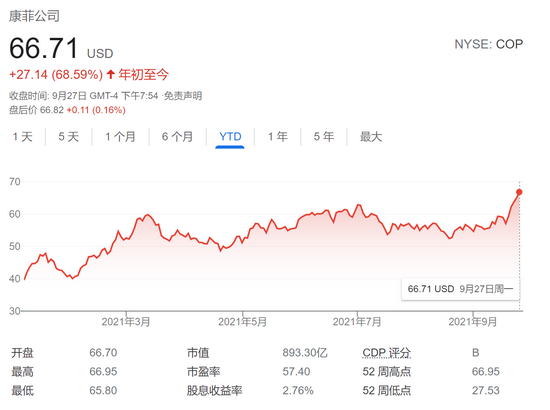Screen dimensions: 550x410
Task: Switch to the 1 个月 range tab
Action: click(x=120, y=136)
